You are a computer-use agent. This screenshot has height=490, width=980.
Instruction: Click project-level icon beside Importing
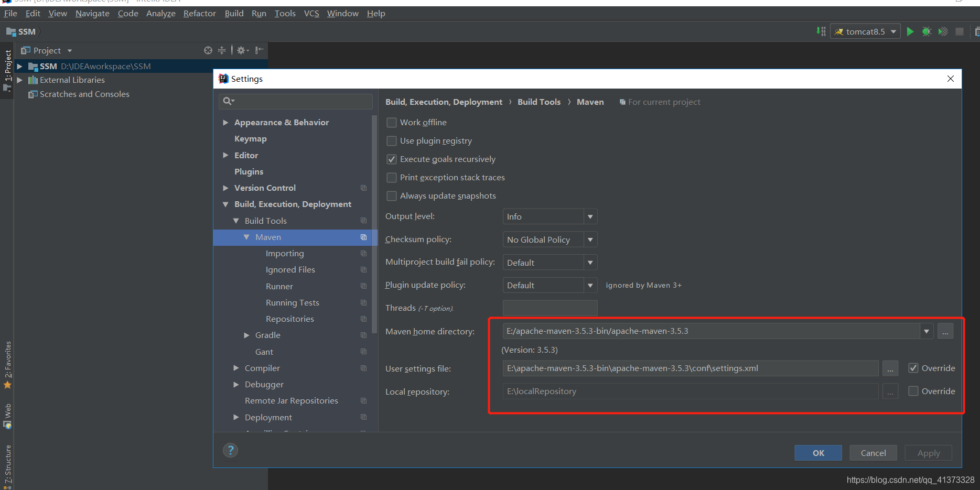point(363,254)
